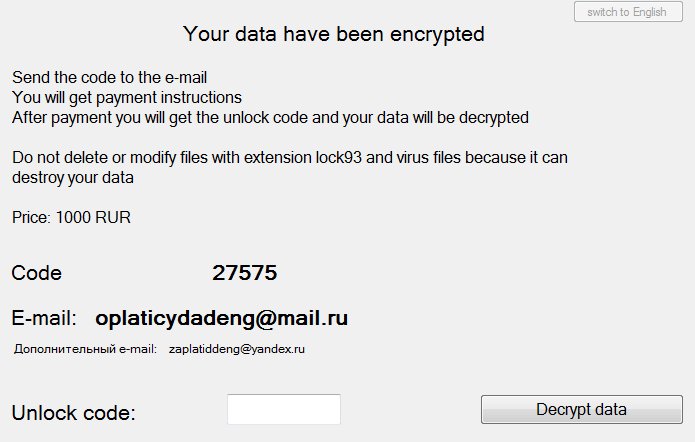Click the zaplatiddeng@yandex.ru additional email
This screenshot has width=695, height=442.
click(237, 349)
